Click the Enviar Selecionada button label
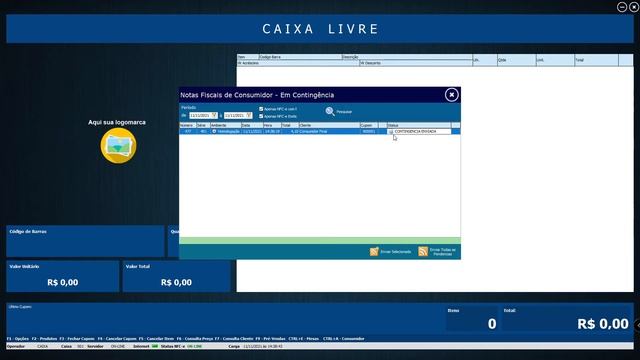Viewport: 640px width, 360px height. [x=396, y=252]
